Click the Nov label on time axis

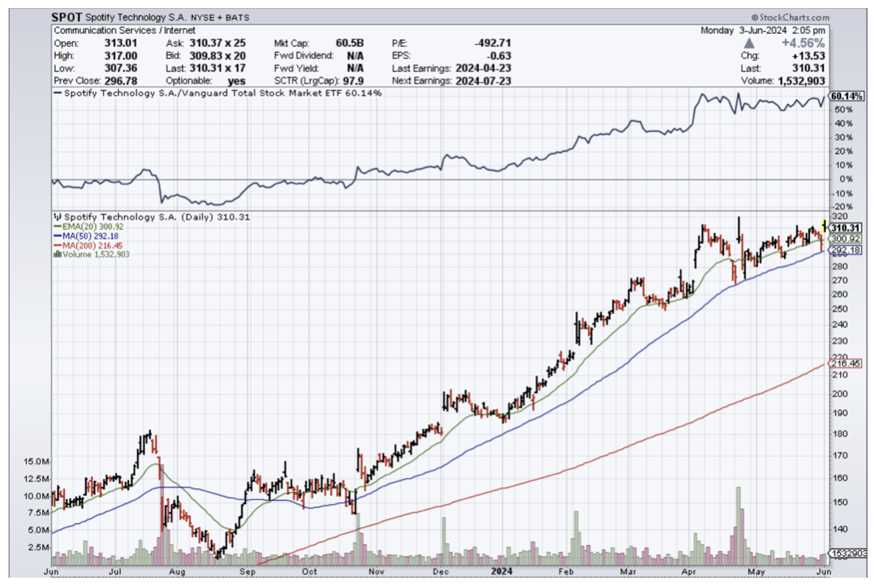coord(377,572)
